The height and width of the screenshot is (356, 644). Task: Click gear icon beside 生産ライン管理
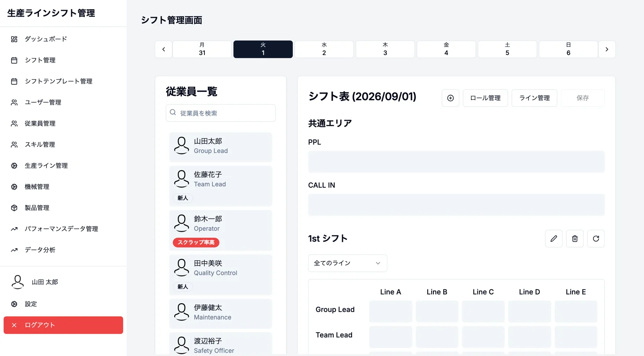(x=14, y=166)
